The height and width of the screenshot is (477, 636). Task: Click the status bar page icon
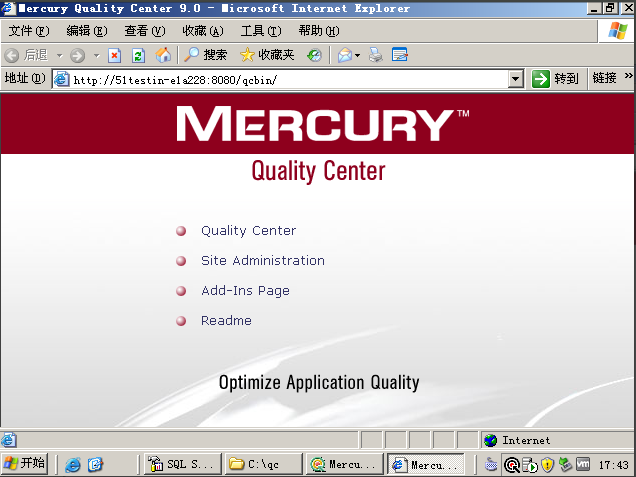pyautogui.click(x=9, y=440)
